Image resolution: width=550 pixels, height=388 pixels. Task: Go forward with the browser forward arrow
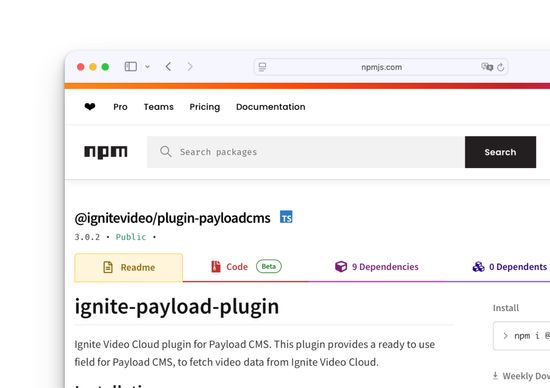coord(190,66)
